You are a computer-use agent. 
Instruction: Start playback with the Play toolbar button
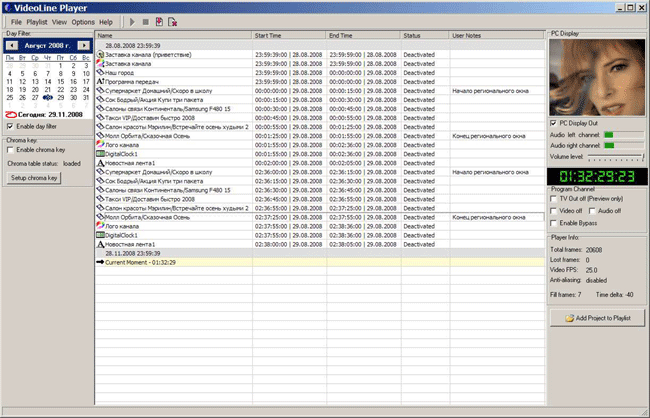(x=132, y=22)
